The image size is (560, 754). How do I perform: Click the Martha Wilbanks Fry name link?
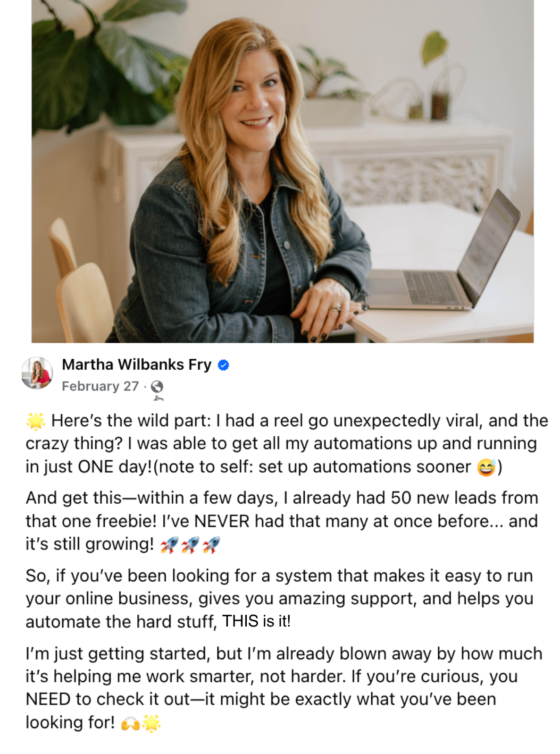(x=137, y=364)
